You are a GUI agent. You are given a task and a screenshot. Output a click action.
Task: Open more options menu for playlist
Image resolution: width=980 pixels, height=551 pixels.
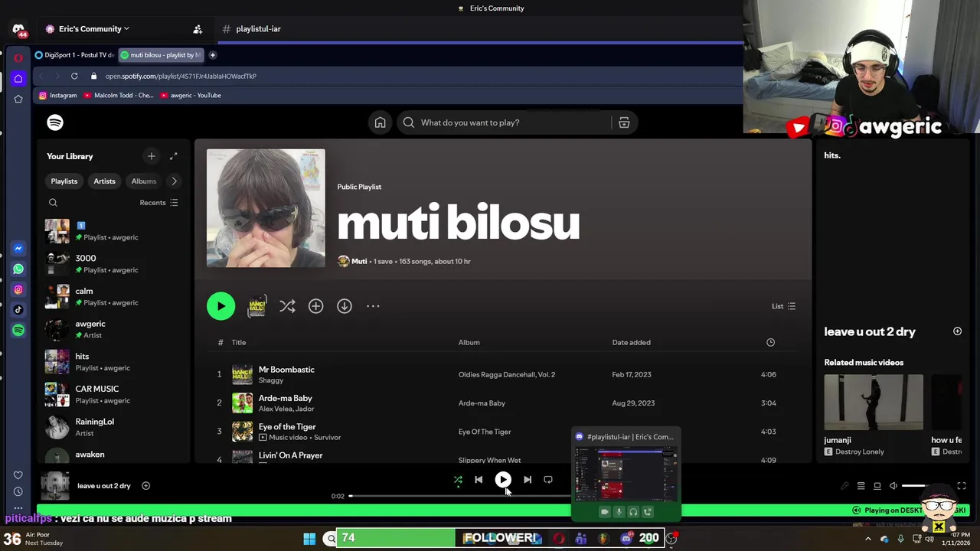click(373, 306)
